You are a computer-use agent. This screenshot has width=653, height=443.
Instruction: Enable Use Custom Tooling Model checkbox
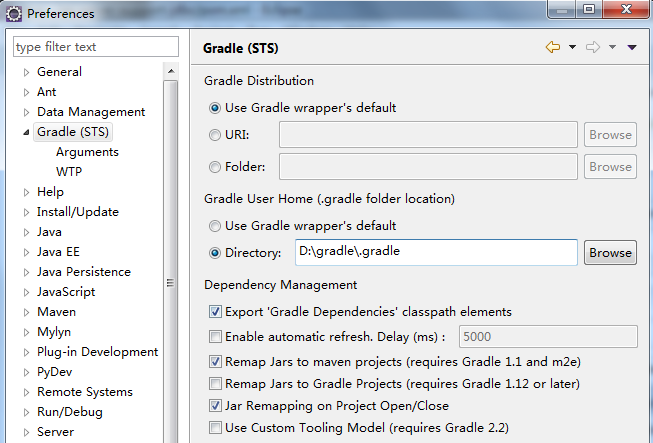click(x=215, y=428)
